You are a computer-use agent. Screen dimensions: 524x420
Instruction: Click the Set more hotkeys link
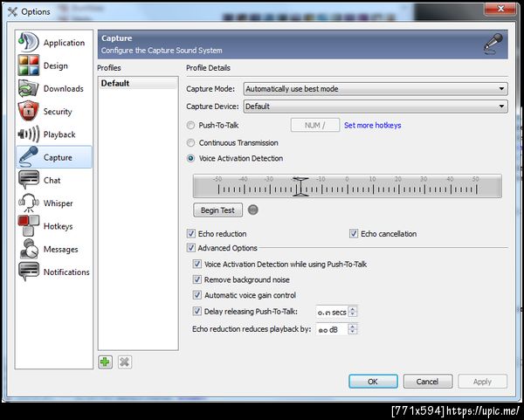[373, 125]
